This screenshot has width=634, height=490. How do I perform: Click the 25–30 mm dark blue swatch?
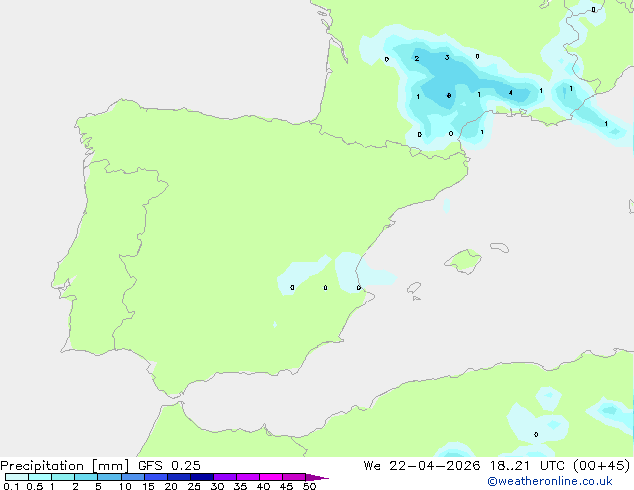tap(202, 477)
